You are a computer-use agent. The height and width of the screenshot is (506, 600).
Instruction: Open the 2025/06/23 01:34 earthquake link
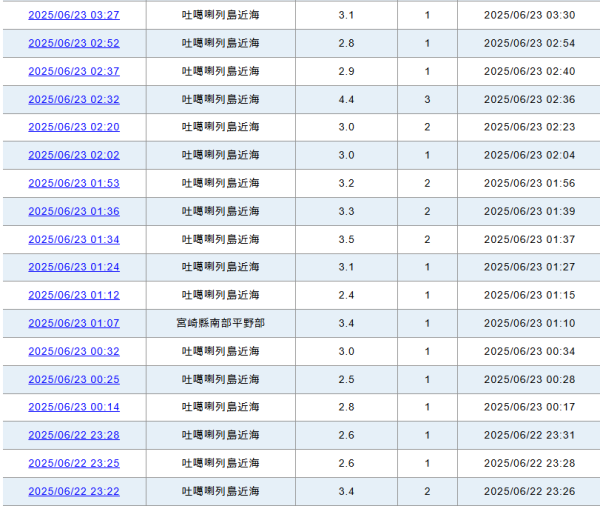[x=74, y=239]
